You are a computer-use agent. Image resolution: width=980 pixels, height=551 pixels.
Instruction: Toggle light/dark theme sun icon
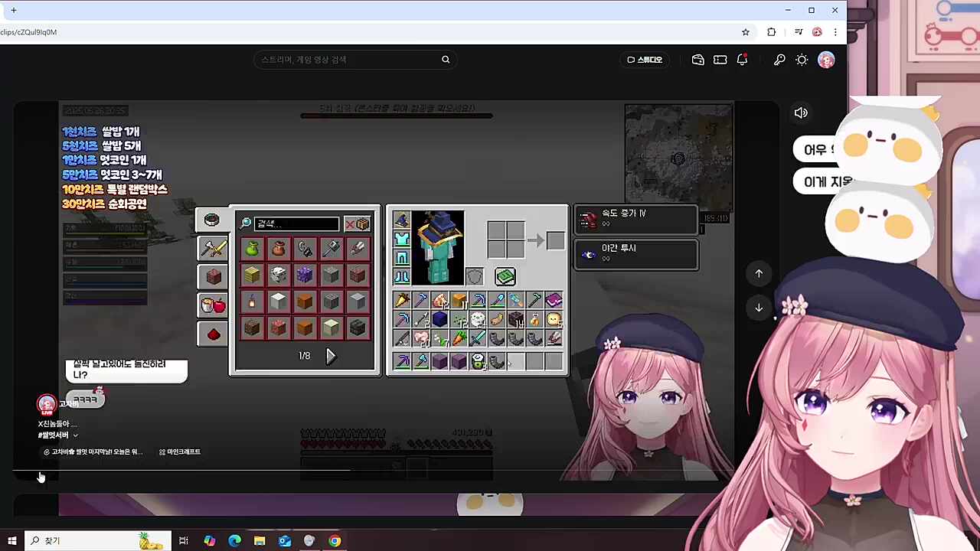tap(802, 60)
